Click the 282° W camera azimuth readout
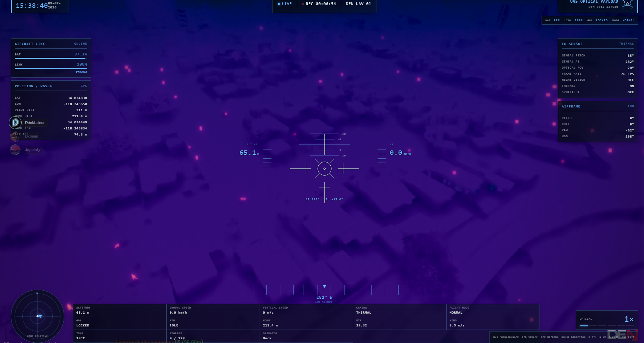The height and width of the screenshot is (343, 644). pos(325,298)
